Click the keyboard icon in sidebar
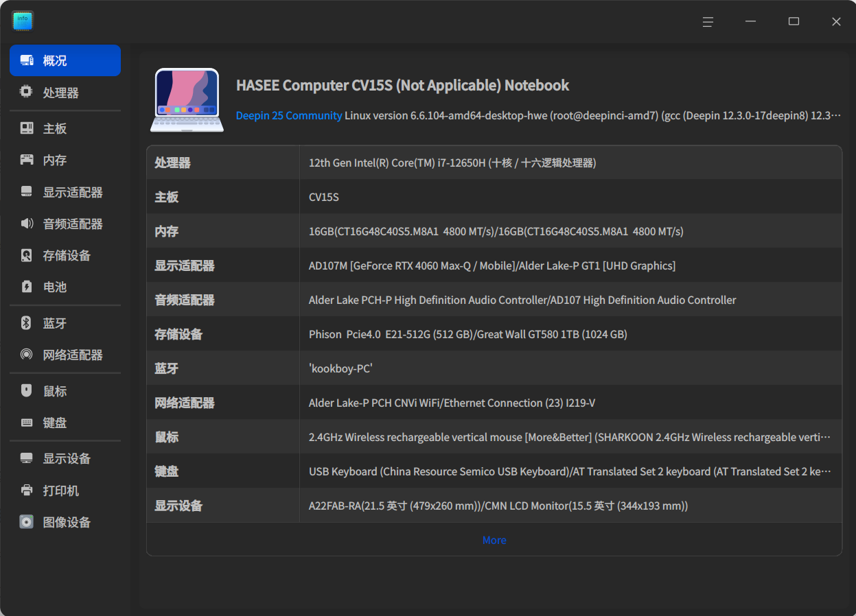The height and width of the screenshot is (616, 856). 27,423
